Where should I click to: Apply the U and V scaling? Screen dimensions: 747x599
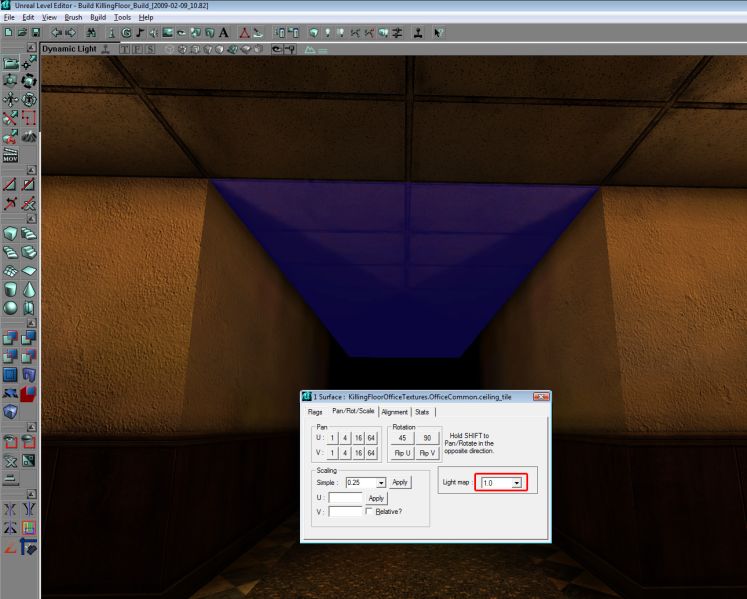pyautogui.click(x=376, y=498)
